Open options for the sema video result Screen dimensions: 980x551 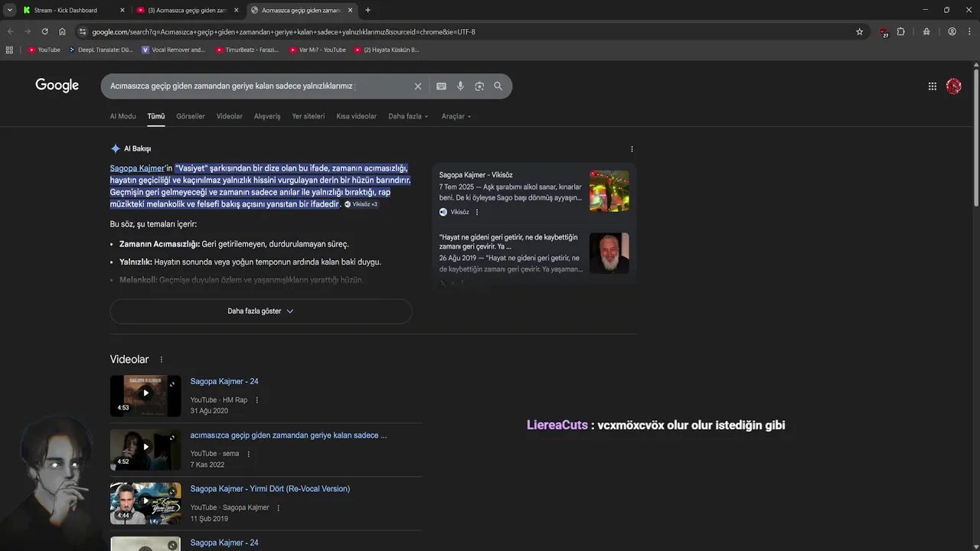[248, 454]
